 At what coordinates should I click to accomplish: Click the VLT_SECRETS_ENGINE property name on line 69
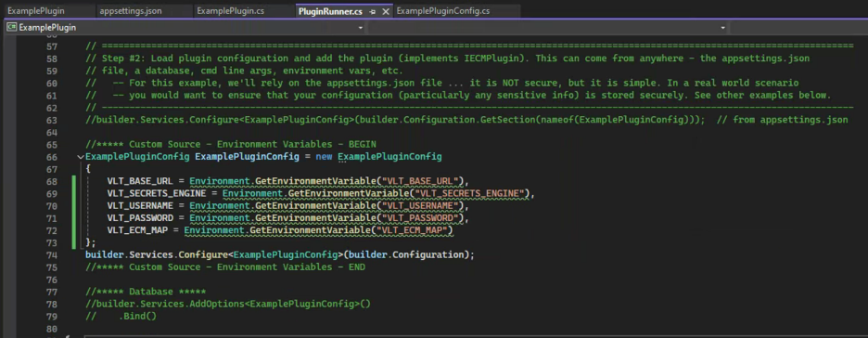[157, 193]
